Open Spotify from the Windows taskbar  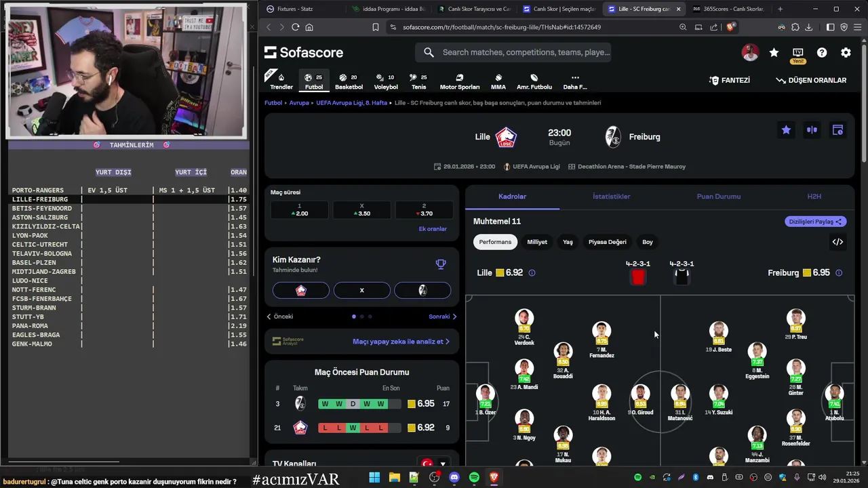[474, 477]
